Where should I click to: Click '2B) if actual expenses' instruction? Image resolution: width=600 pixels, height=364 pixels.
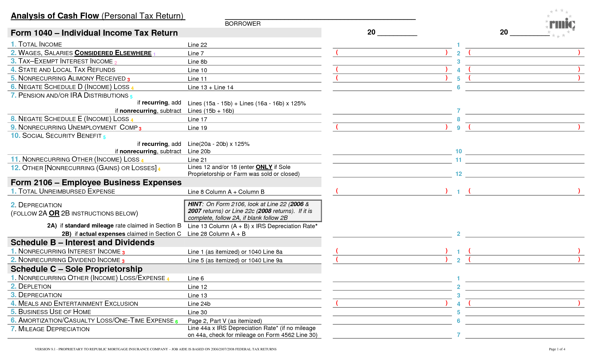[x=121, y=234]
